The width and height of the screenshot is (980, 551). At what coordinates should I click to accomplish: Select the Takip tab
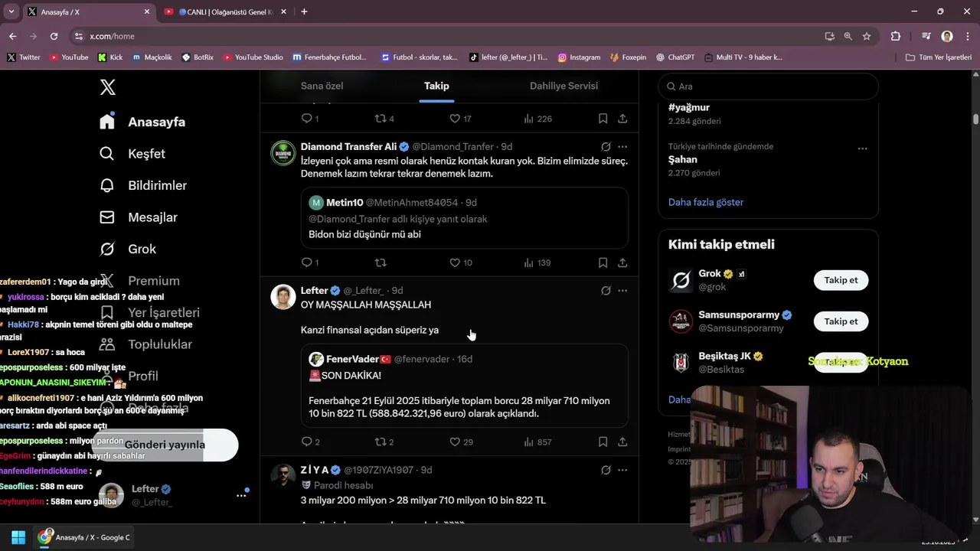click(436, 86)
